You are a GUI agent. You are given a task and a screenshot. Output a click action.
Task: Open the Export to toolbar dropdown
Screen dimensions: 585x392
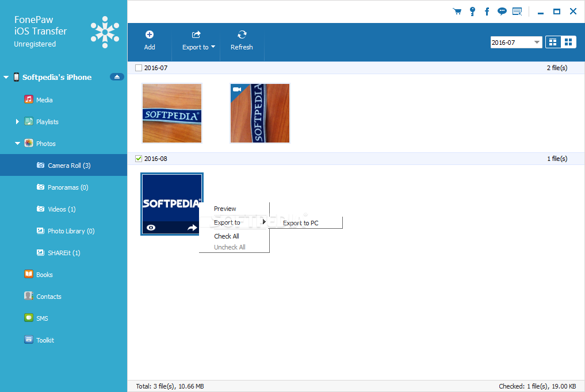198,41
